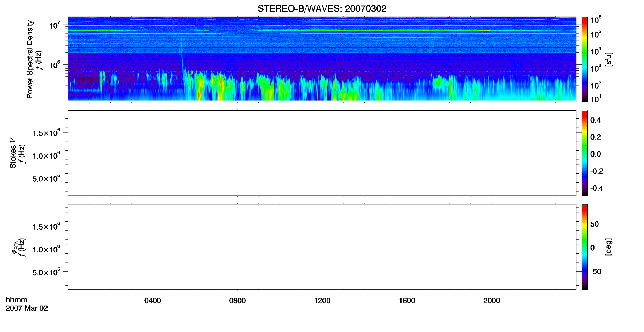Click the [deg] unit label
The width and height of the screenshot is (644, 332).
(609, 247)
